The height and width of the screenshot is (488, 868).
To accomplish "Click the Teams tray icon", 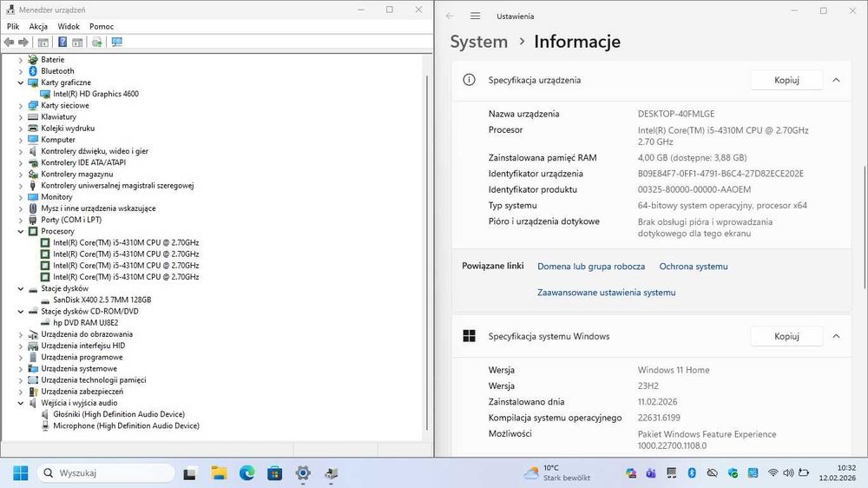I will (x=651, y=473).
